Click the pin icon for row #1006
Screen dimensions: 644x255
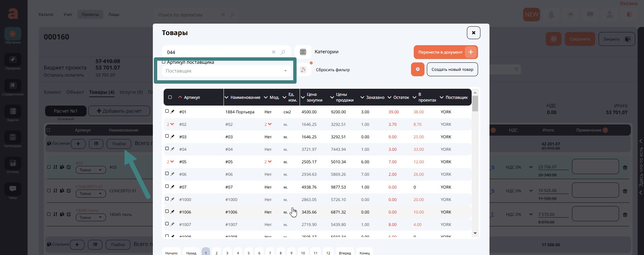pos(172,212)
